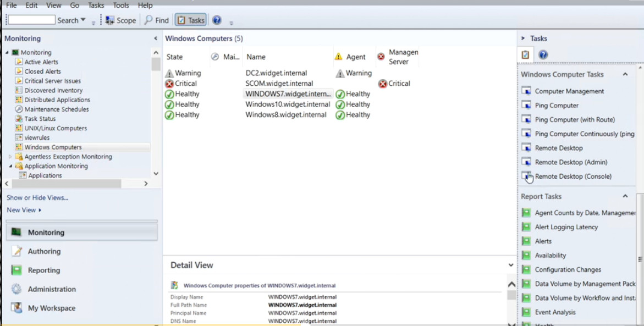
Task: Click the Help question mark toolbar icon
Action: coord(217,20)
